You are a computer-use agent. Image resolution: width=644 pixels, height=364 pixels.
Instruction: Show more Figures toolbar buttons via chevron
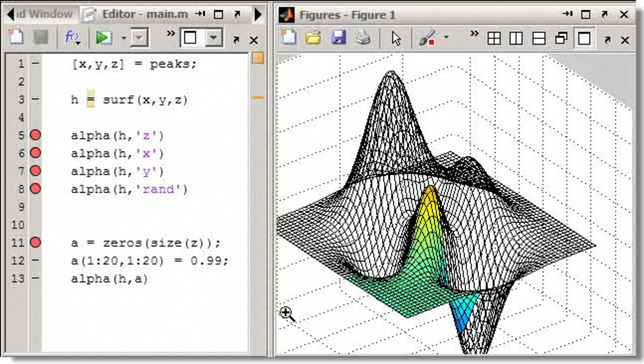pyautogui.click(x=474, y=34)
